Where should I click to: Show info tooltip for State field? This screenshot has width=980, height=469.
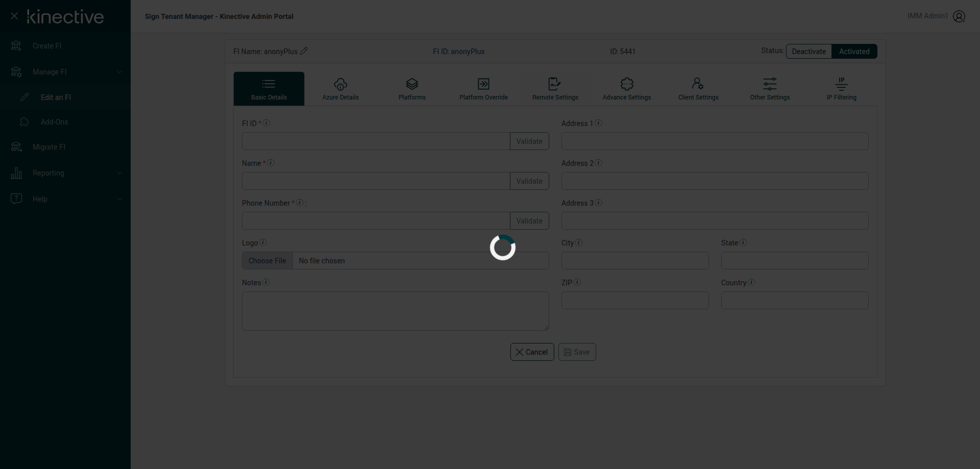point(743,242)
